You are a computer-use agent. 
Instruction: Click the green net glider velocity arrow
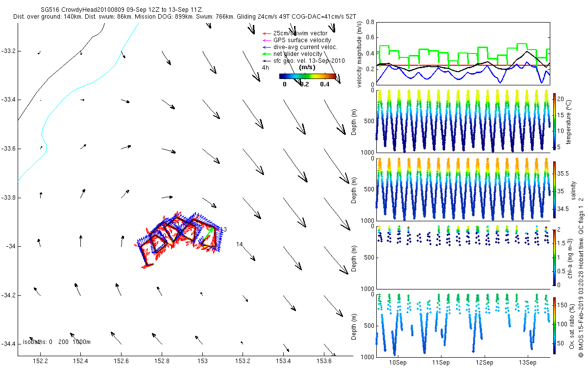[x=268, y=54]
